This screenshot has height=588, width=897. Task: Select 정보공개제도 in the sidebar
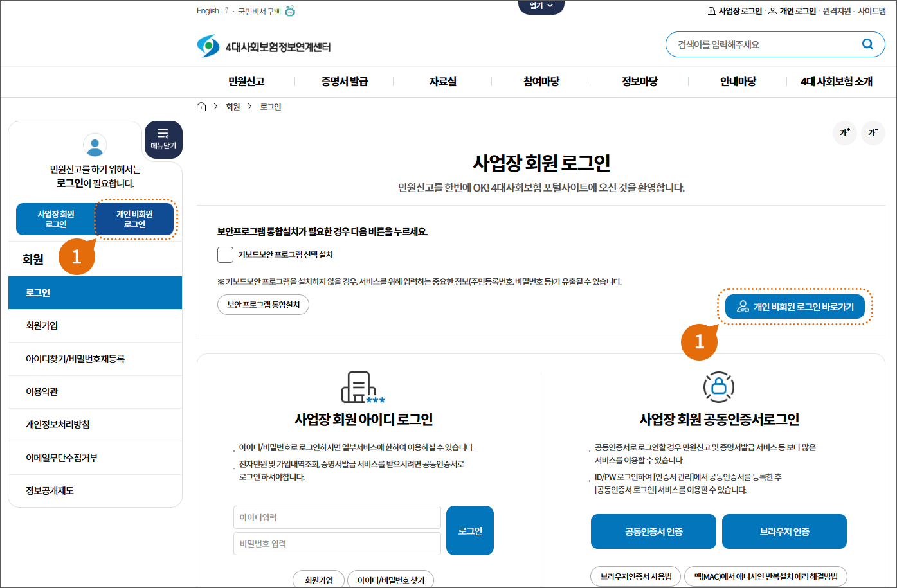[x=95, y=491]
